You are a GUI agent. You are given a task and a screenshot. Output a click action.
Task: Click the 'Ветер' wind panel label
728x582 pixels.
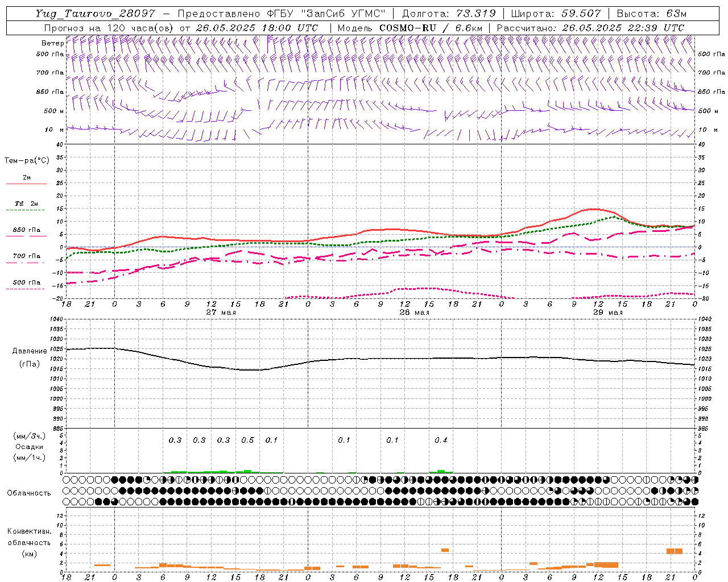point(53,43)
